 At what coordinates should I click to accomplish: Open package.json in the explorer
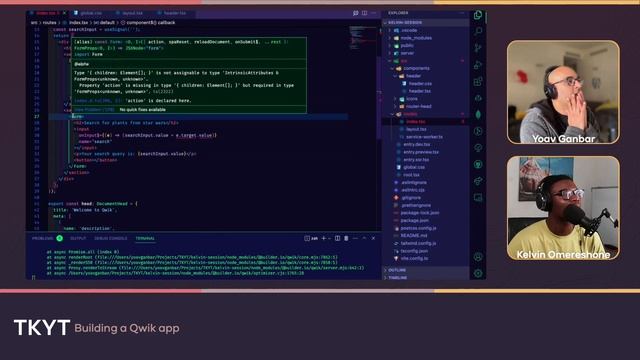(414, 220)
